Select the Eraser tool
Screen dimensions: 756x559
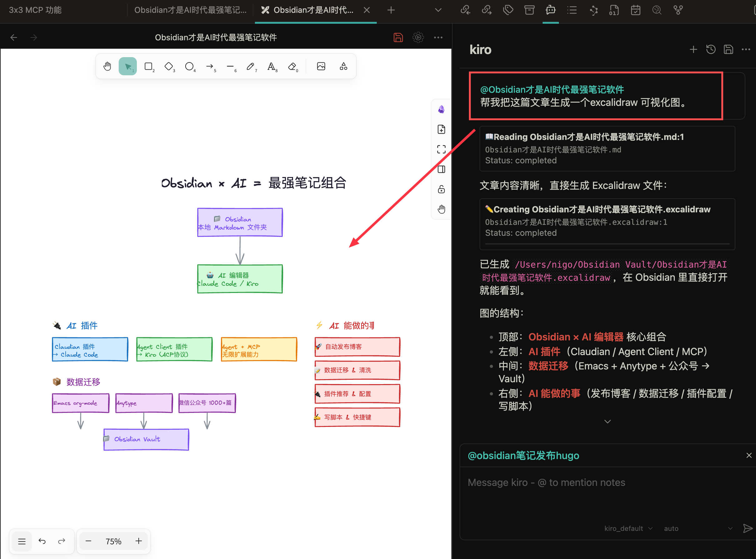click(x=292, y=66)
